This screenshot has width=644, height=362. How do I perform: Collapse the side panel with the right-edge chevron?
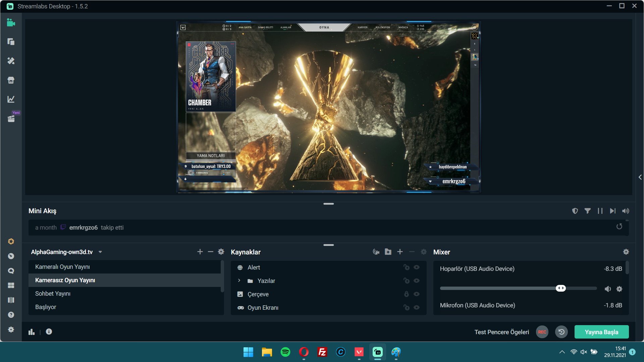pos(640,177)
